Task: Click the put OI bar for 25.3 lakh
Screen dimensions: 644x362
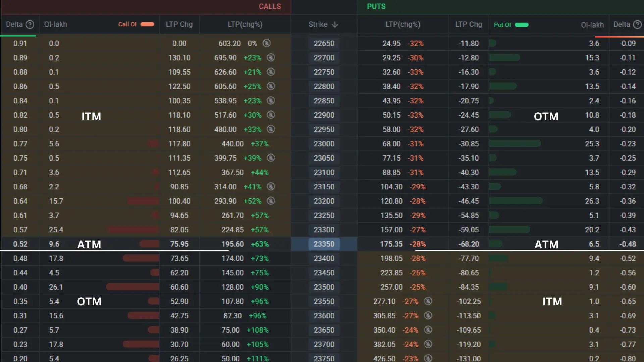Action: click(x=515, y=143)
